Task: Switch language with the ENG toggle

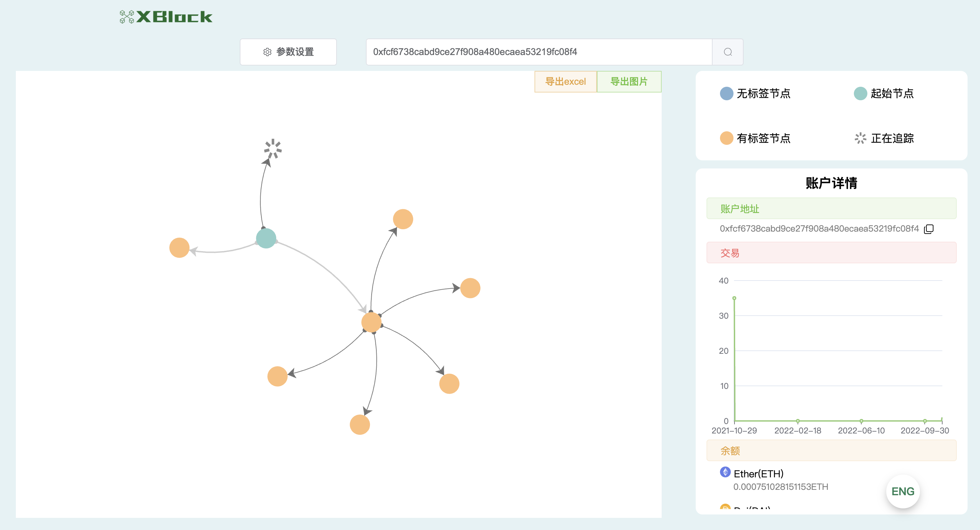Action: 902,491
